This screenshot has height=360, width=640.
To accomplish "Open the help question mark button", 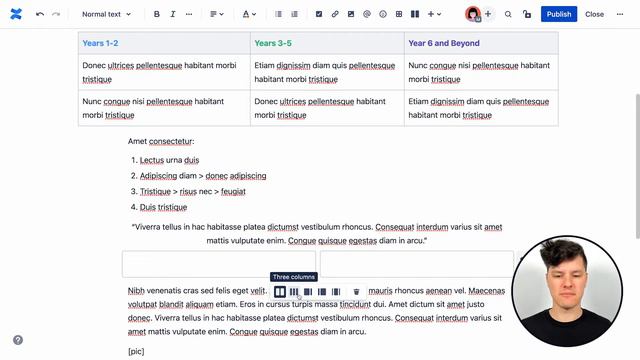I will 18,340.
